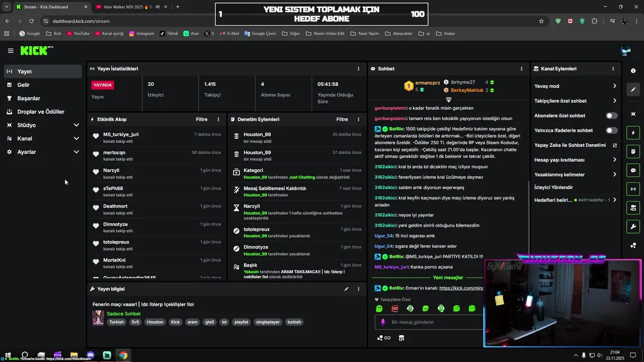
Task: Click the gta5 tag
Action: (210, 322)
